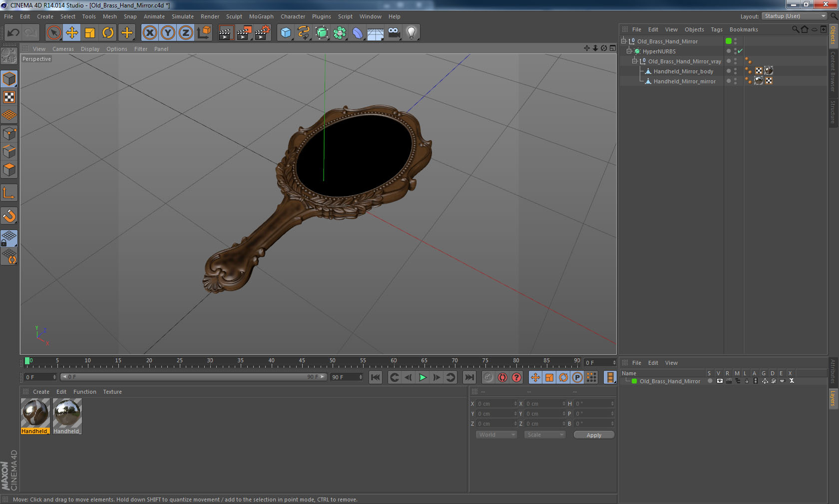Click the Apply button
The height and width of the screenshot is (504, 839).
594,435
